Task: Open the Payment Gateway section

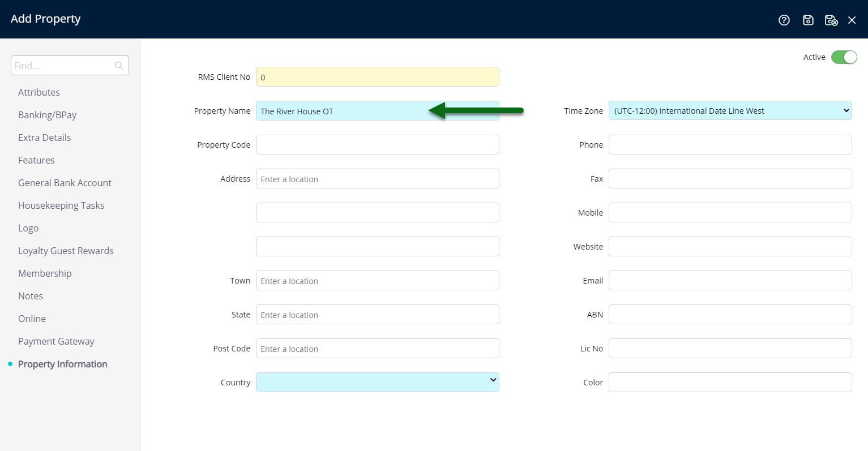Action: [x=56, y=341]
